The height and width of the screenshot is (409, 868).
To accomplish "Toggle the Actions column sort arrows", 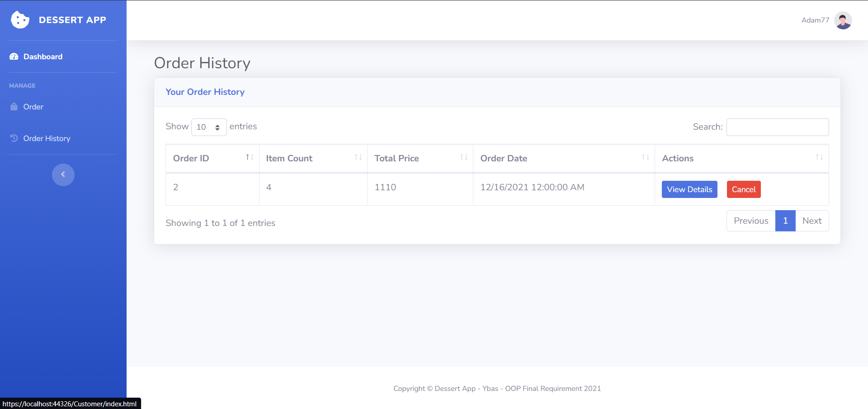I will click(x=819, y=157).
